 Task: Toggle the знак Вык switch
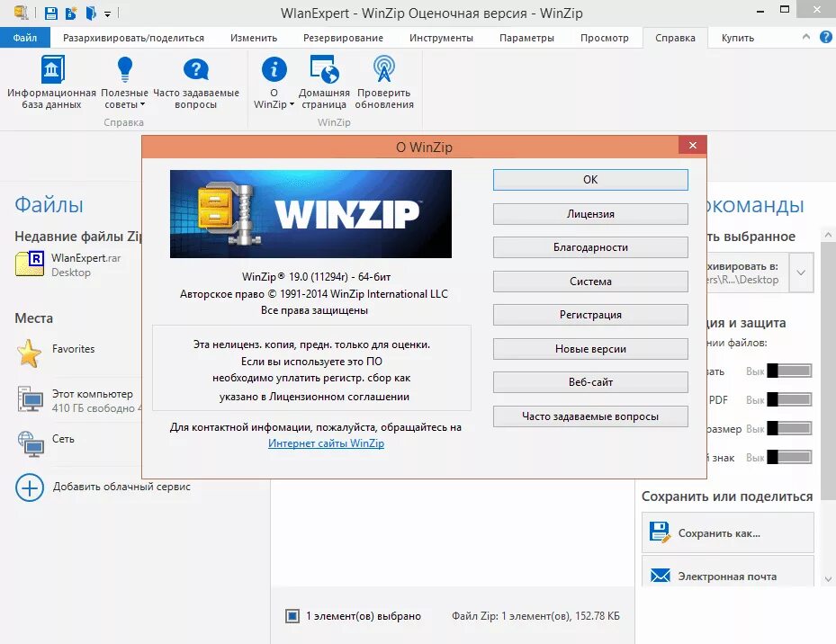(789, 457)
